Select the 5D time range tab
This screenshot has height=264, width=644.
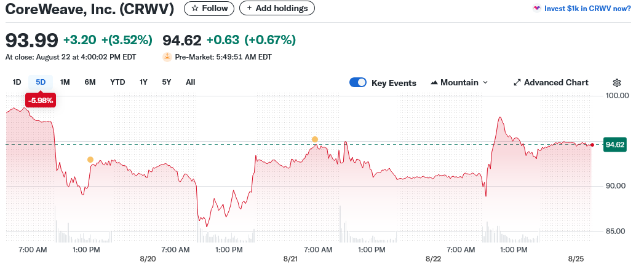pos(41,82)
